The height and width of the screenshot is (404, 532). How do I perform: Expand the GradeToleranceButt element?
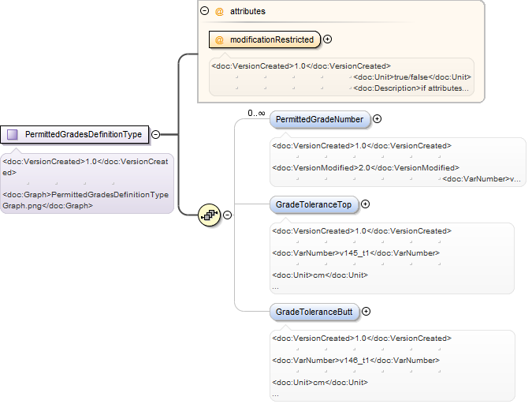(366, 312)
